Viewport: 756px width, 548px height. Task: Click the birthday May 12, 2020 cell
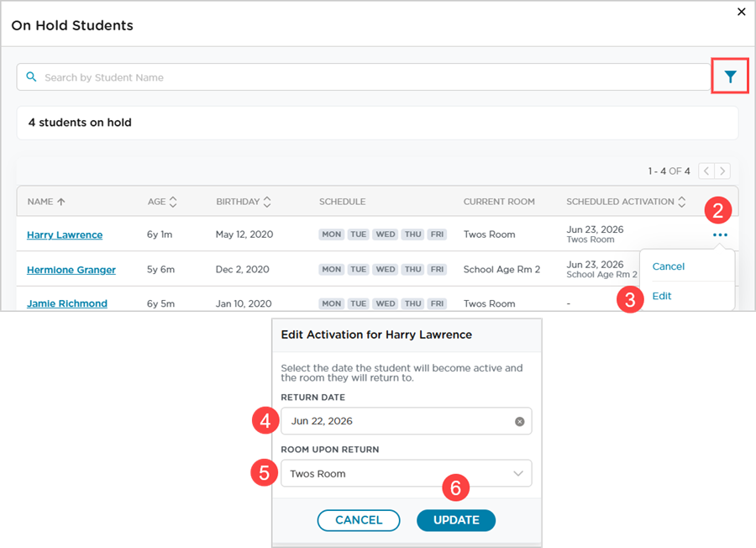tap(244, 234)
